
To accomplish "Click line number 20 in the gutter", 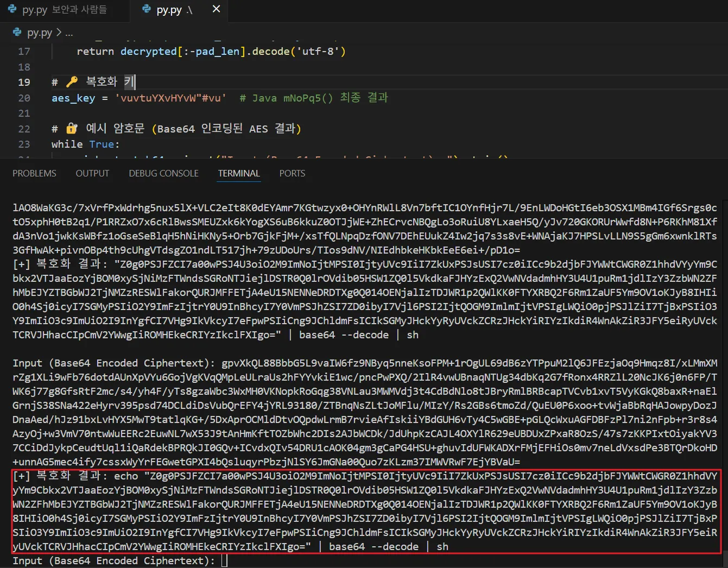I will 24,98.
